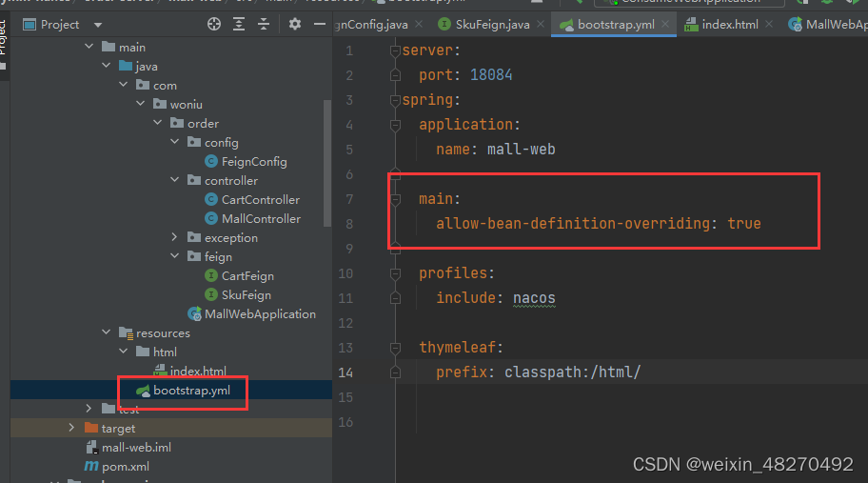Click the nacos profile value
The height and width of the screenshot is (483, 868).
[534, 297]
